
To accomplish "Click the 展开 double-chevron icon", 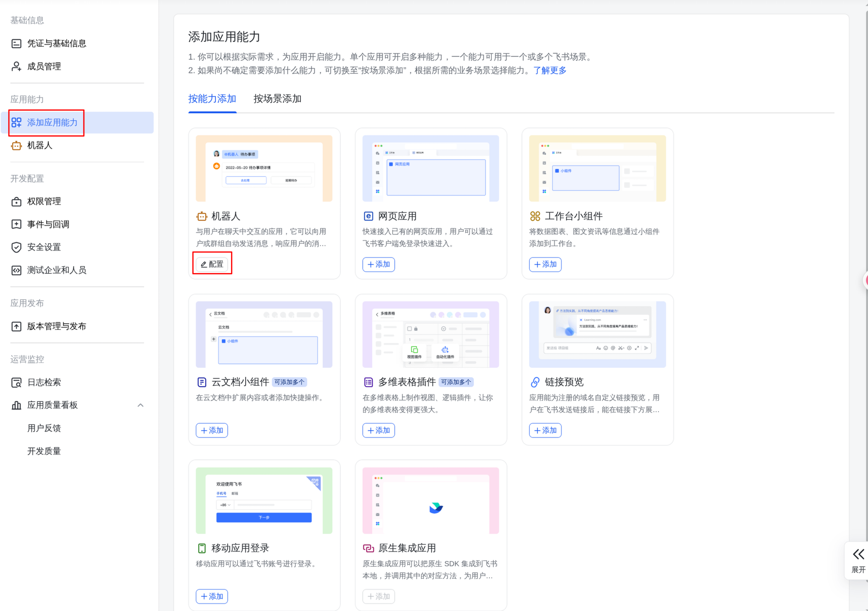I will tap(858, 554).
